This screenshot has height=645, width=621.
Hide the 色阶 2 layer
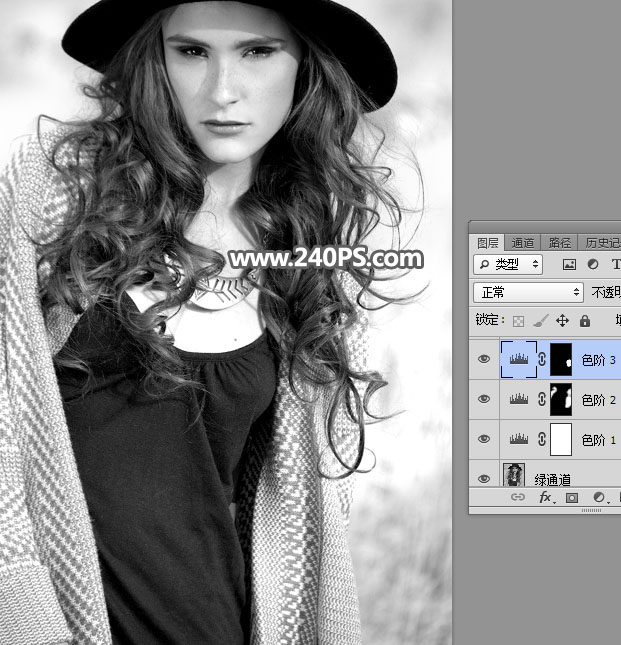484,399
